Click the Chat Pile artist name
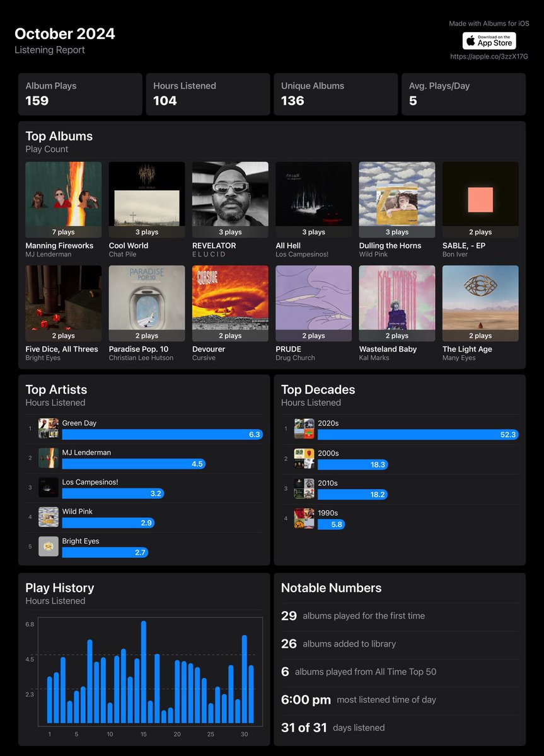Image resolution: width=544 pixels, height=756 pixels. click(x=122, y=255)
